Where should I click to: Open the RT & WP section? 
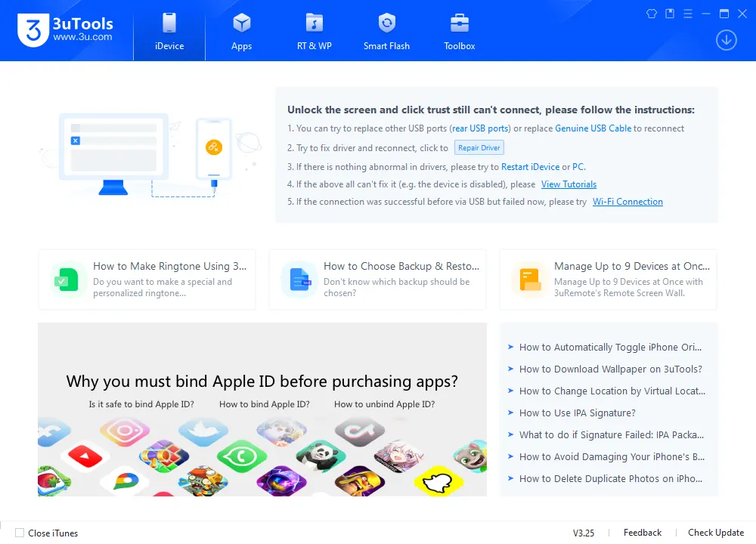(314, 30)
